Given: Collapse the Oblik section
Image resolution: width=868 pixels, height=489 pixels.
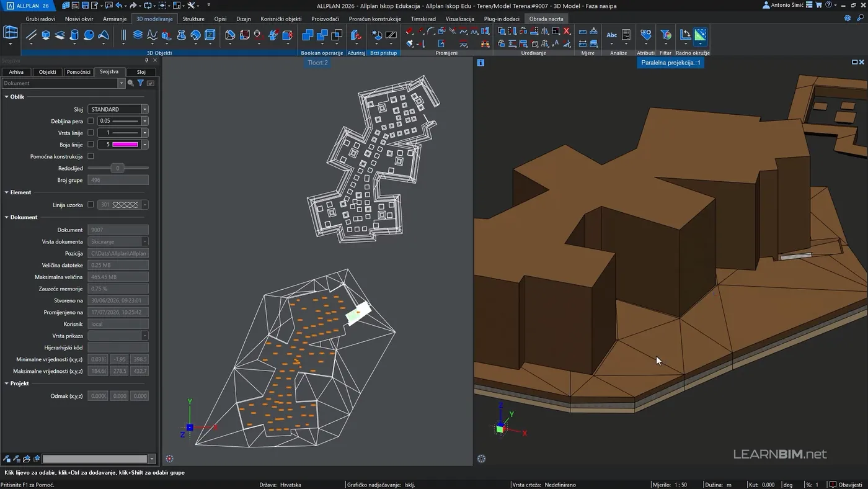Looking at the screenshot, I should [6, 97].
